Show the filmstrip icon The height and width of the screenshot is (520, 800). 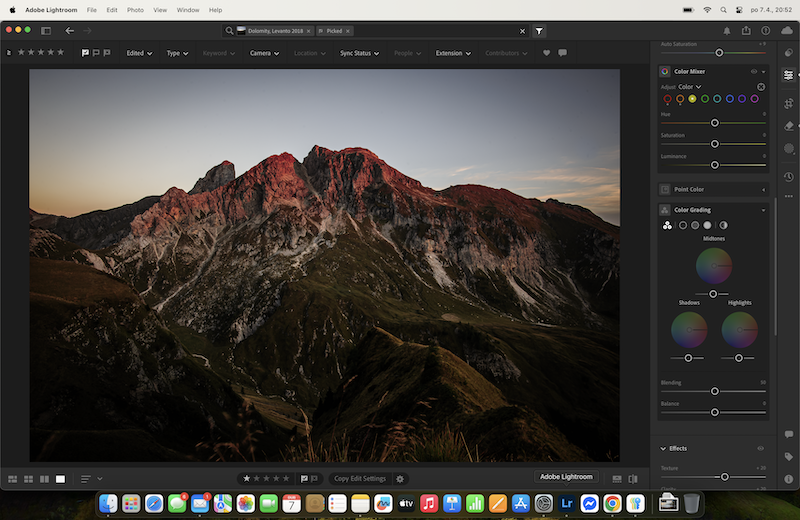click(617, 479)
